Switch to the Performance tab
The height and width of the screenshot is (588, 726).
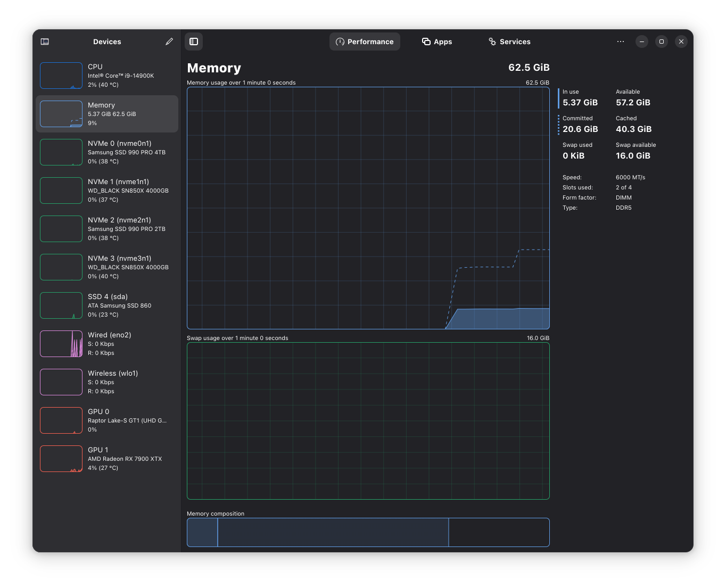tap(365, 42)
